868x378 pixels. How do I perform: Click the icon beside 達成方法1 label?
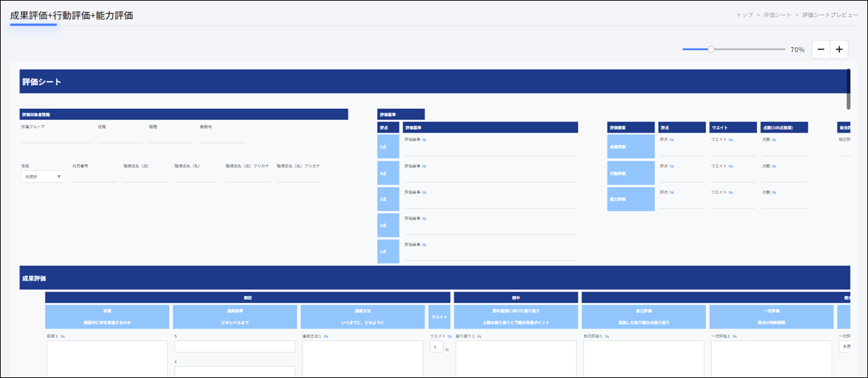(326, 336)
